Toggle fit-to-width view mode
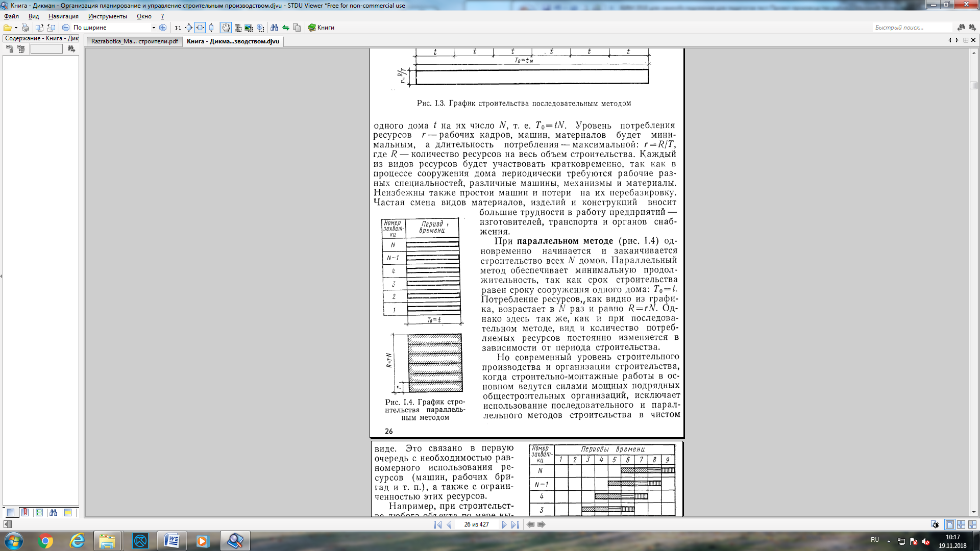 pyautogui.click(x=200, y=28)
